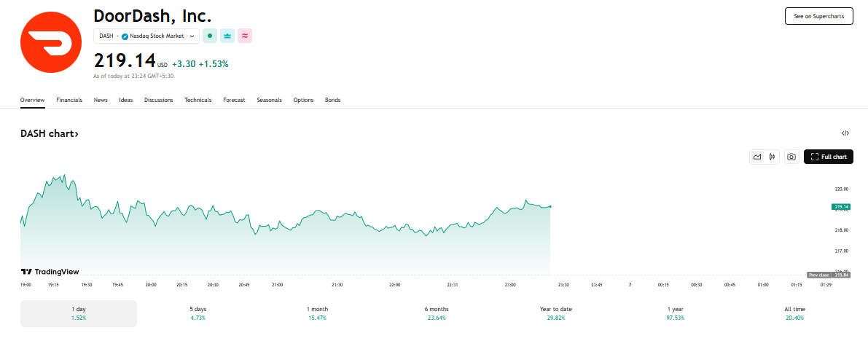Select the All time range
Screen dimensions: 868x341
pyautogui.click(x=795, y=313)
